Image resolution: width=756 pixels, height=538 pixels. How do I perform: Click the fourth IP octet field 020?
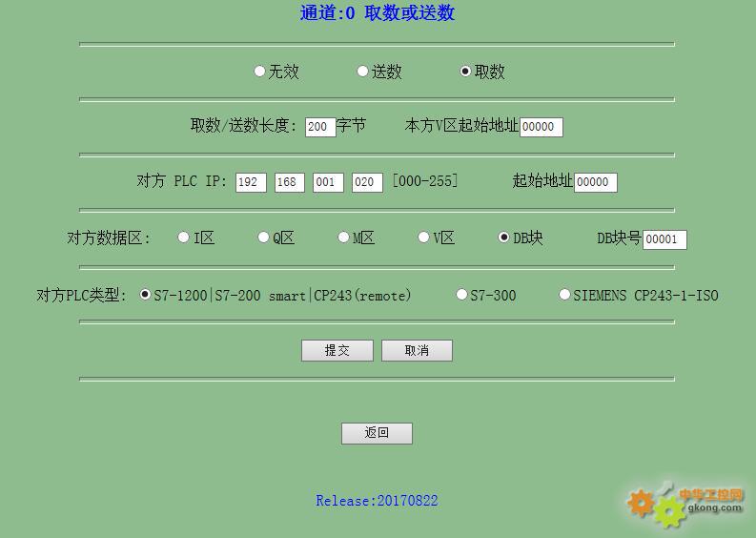point(367,182)
